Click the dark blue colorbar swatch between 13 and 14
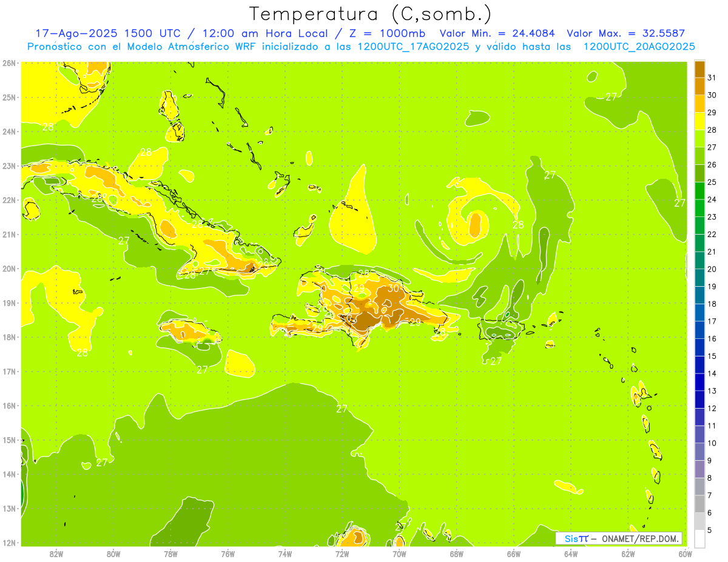Image resolution: width=728 pixels, height=562 pixels. coord(699,382)
